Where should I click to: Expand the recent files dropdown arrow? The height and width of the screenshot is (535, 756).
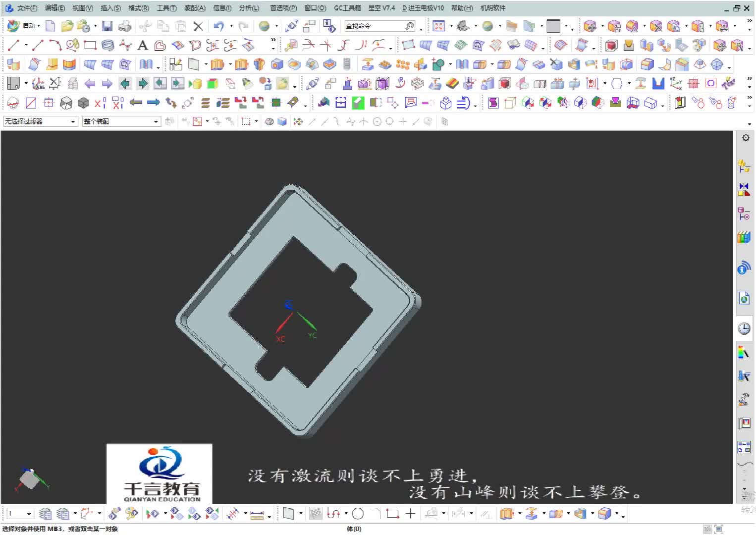coord(95,26)
